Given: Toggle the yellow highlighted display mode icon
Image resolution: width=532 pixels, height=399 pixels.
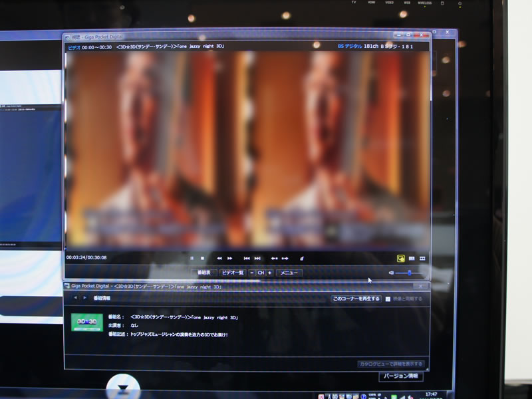Looking at the screenshot, I should tap(401, 259).
